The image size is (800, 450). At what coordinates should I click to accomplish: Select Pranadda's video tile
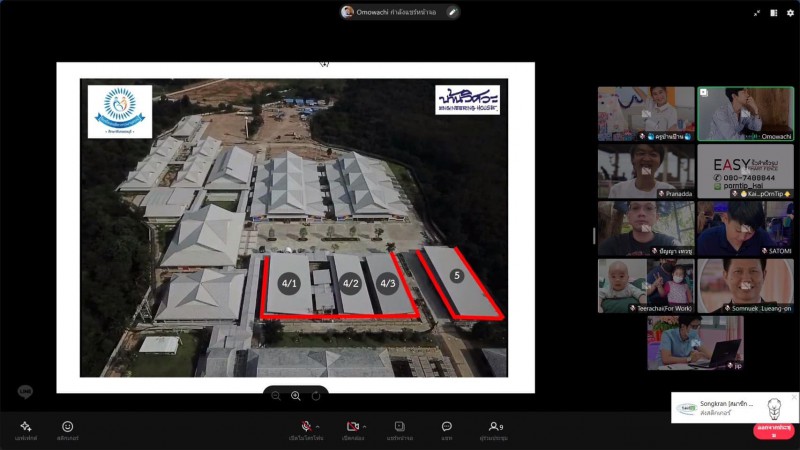646,171
